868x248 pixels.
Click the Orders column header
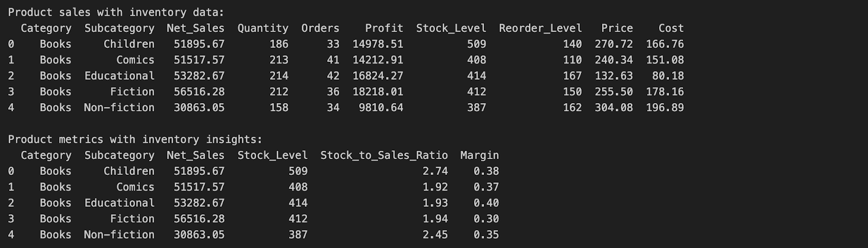(320, 28)
